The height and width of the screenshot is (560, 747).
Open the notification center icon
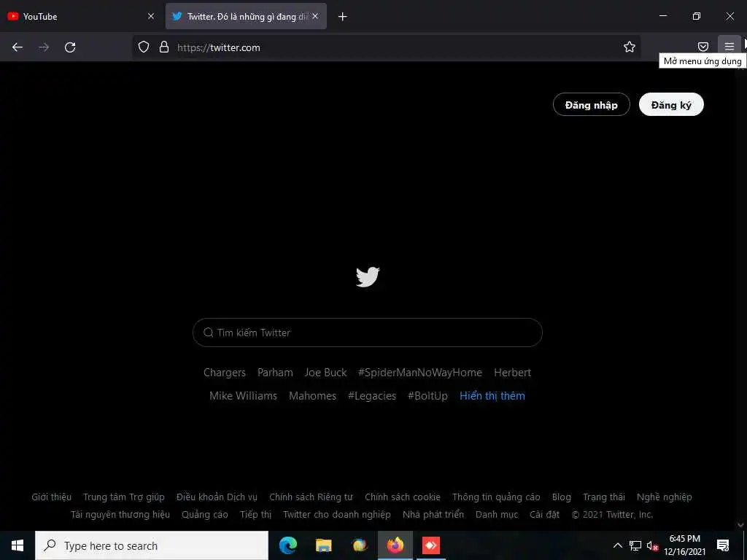[x=723, y=545]
